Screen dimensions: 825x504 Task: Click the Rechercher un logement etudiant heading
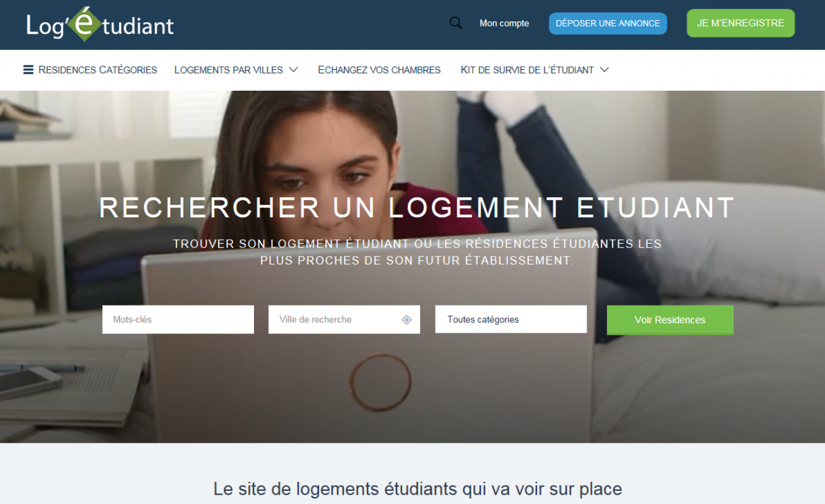coord(417,208)
